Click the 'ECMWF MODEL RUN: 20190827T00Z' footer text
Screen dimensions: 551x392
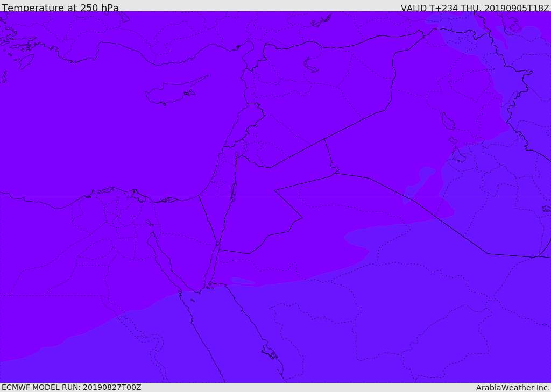[72, 387]
